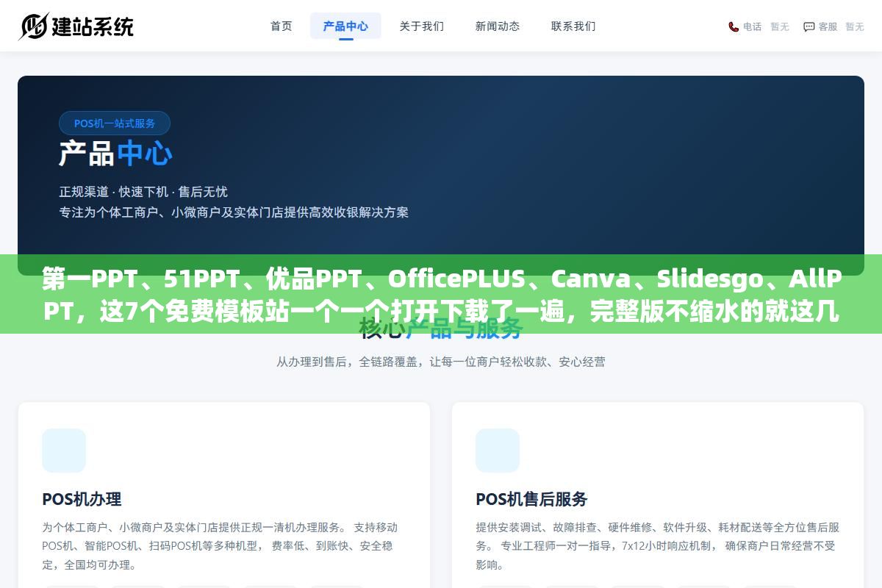Click the green overlay PPT template banner
Viewport: 882px width, 588px height.
pyautogui.click(x=441, y=294)
